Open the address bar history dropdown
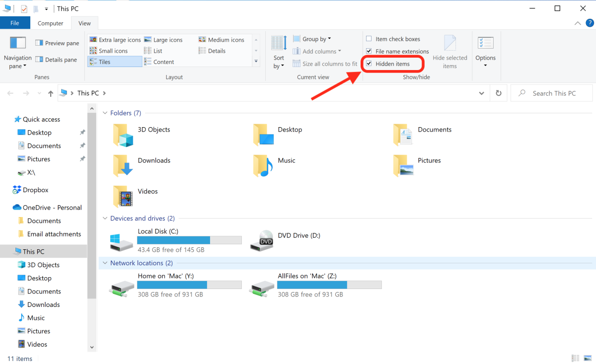The width and height of the screenshot is (596, 364). [x=481, y=93]
